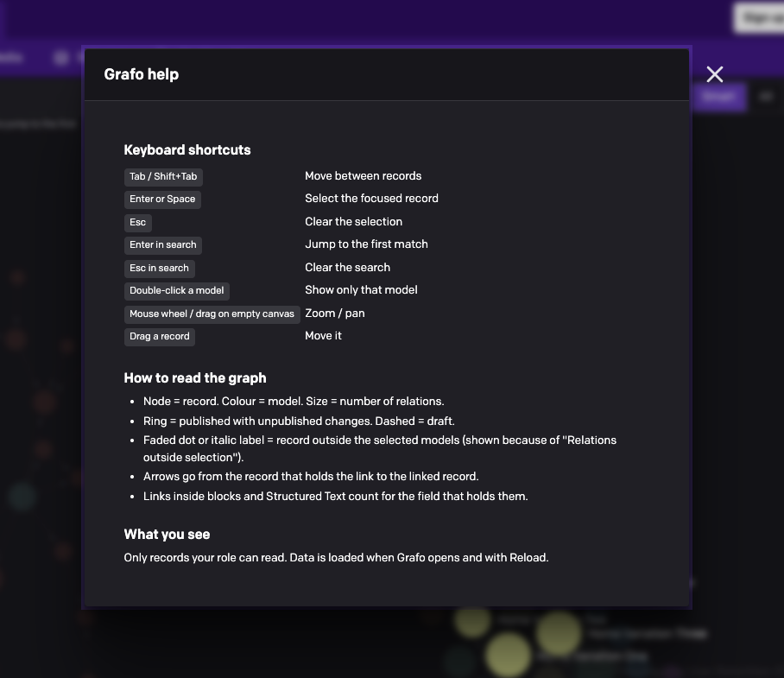The image size is (784, 678).
Task: Click the What you see heading
Action: pos(167,535)
